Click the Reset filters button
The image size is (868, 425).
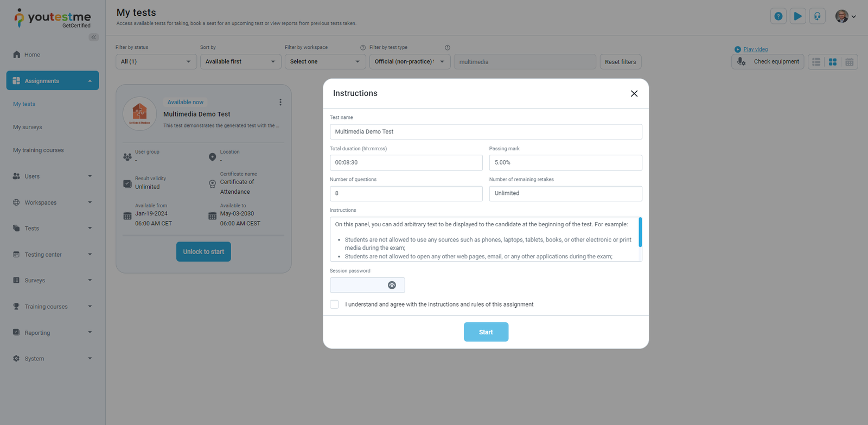click(621, 62)
